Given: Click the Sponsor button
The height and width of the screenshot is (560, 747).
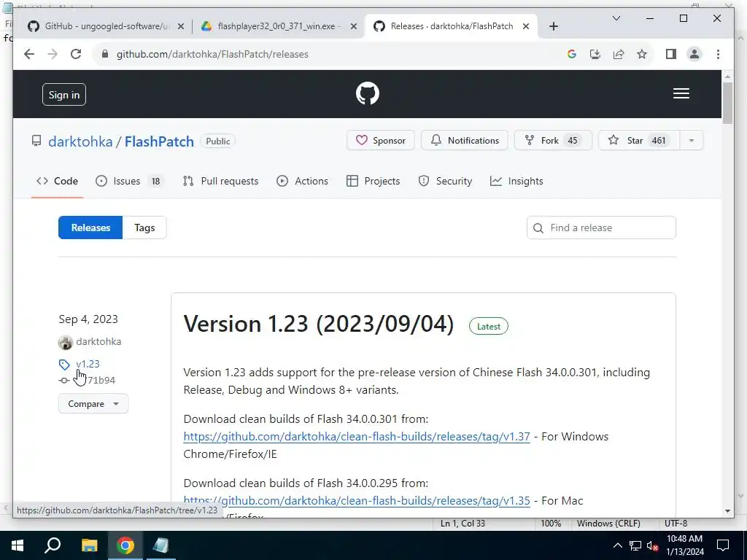Looking at the screenshot, I should (x=380, y=141).
